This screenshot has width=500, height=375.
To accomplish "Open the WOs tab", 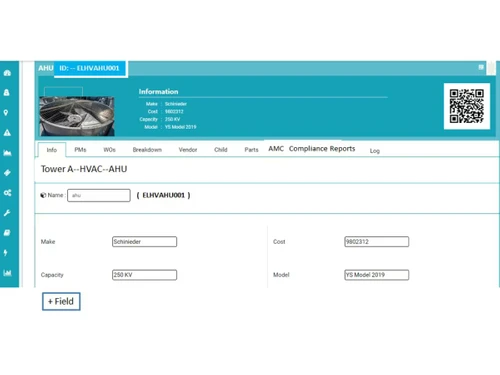I will click(x=109, y=150).
